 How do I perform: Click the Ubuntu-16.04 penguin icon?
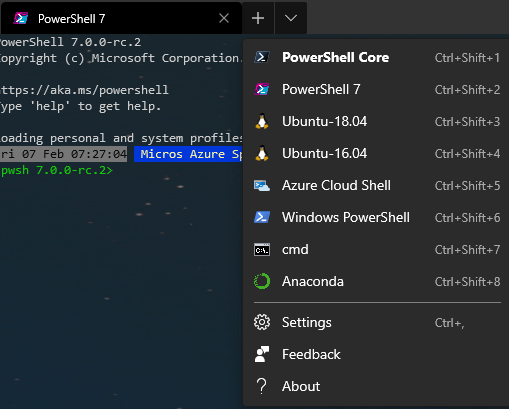[x=262, y=153]
